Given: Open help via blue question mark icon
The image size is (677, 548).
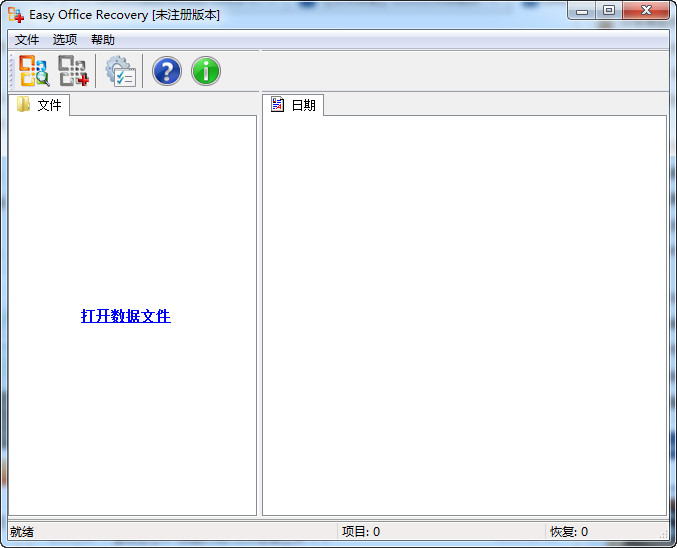Looking at the screenshot, I should pos(167,71).
